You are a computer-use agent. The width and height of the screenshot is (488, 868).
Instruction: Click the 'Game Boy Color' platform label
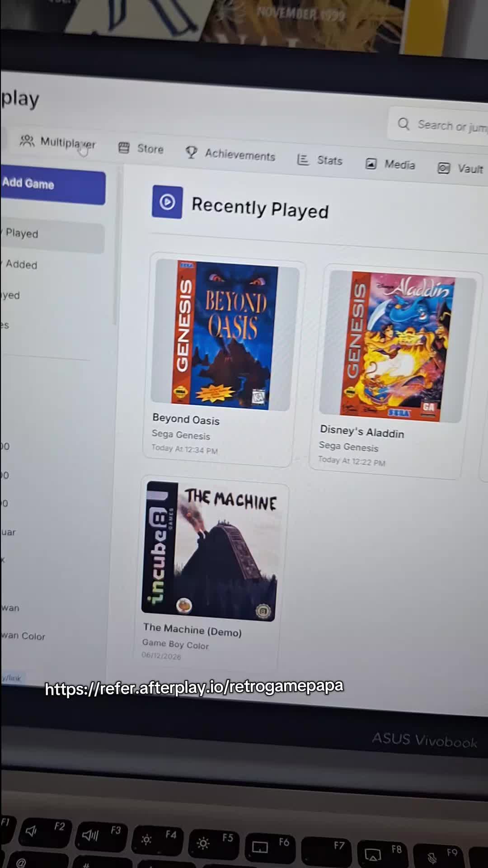tap(175, 644)
